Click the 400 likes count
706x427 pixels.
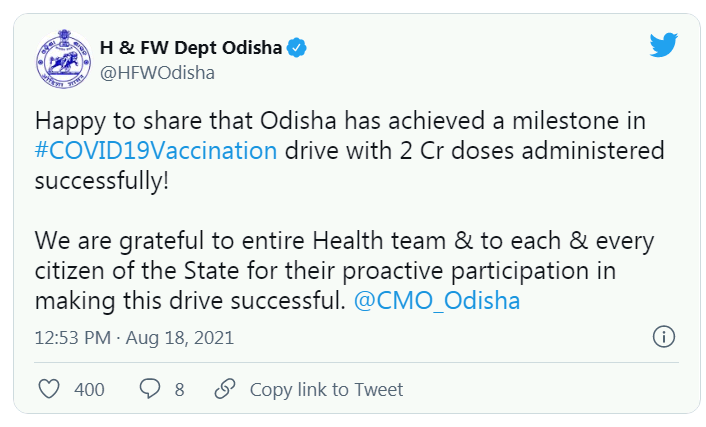[x=89, y=390]
